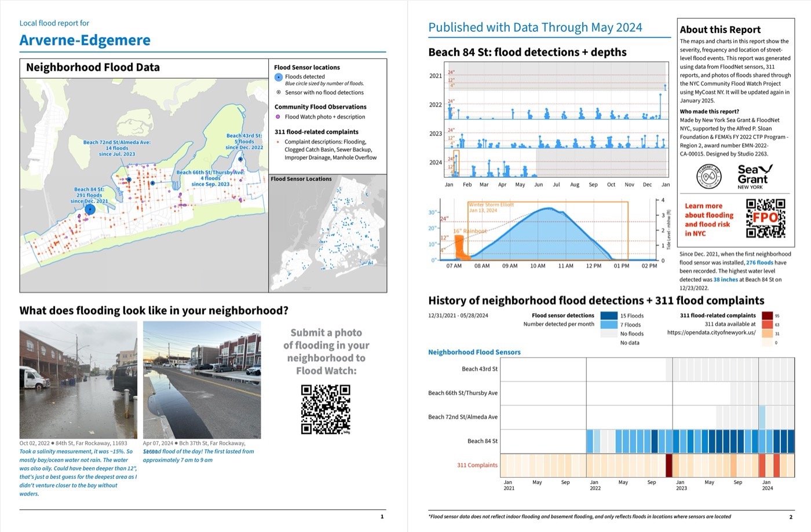Image resolution: width=811 pixels, height=532 pixels.
Task: Click the Sea Grant New York logo
Action: [755, 177]
